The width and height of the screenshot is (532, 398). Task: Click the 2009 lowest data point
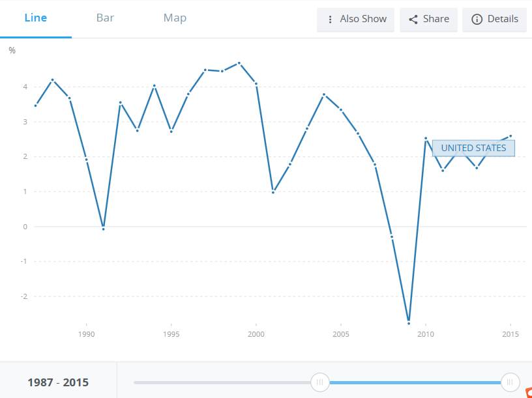click(409, 322)
